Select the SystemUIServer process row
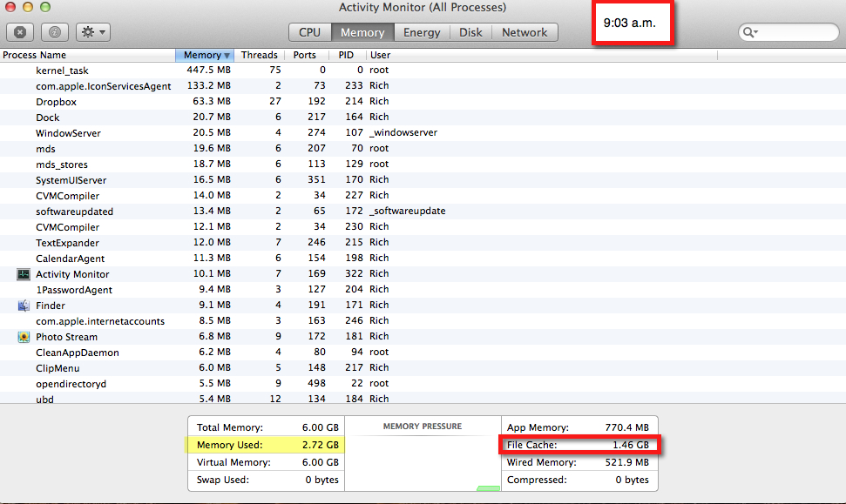Viewport: 846px width, 504px height. 423,179
